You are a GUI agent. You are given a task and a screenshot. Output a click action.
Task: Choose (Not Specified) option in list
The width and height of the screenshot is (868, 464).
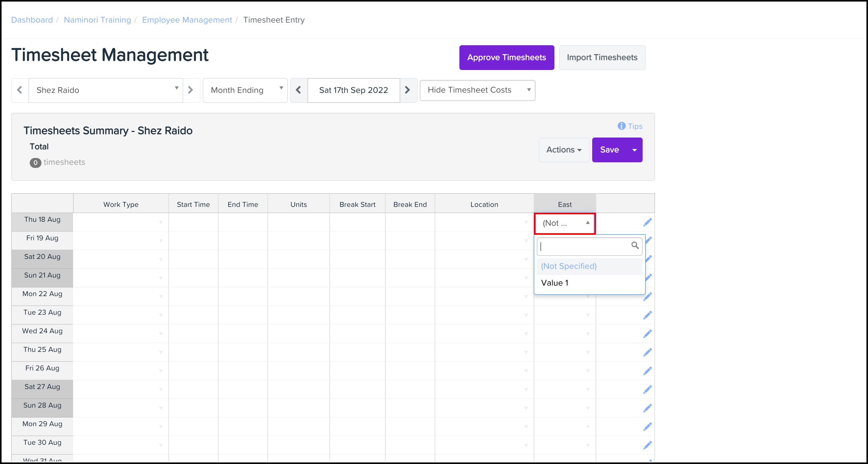click(569, 266)
